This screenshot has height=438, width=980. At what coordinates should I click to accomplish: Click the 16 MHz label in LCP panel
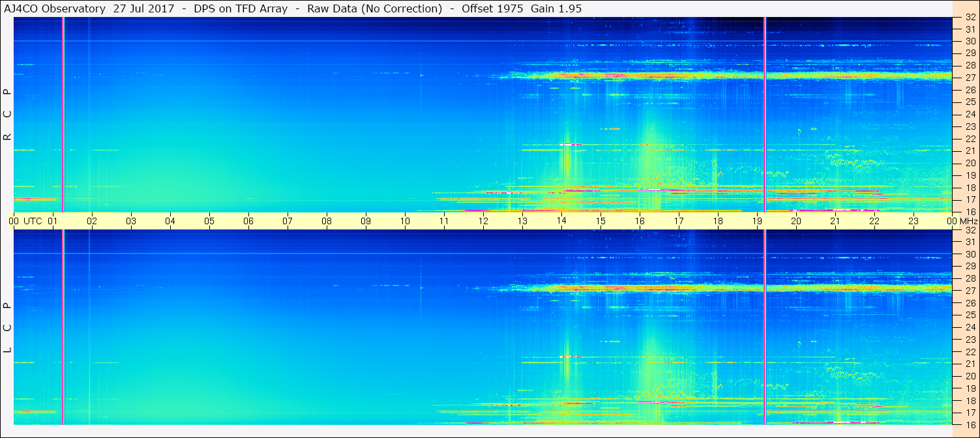click(x=970, y=425)
